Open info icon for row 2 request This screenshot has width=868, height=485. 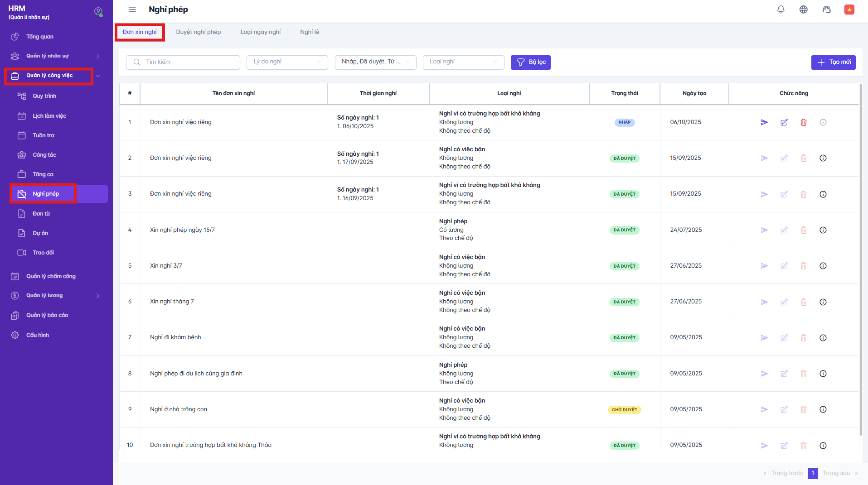click(823, 158)
